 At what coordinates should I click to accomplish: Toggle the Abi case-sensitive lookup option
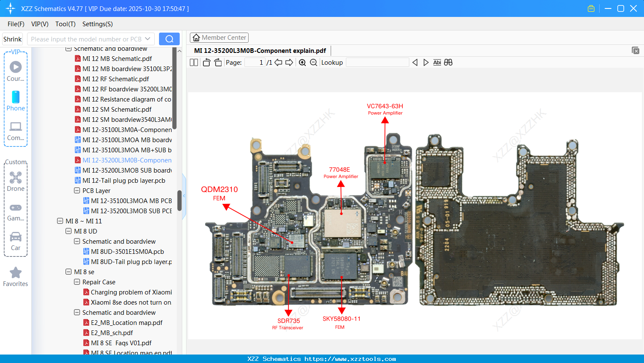[x=437, y=62]
